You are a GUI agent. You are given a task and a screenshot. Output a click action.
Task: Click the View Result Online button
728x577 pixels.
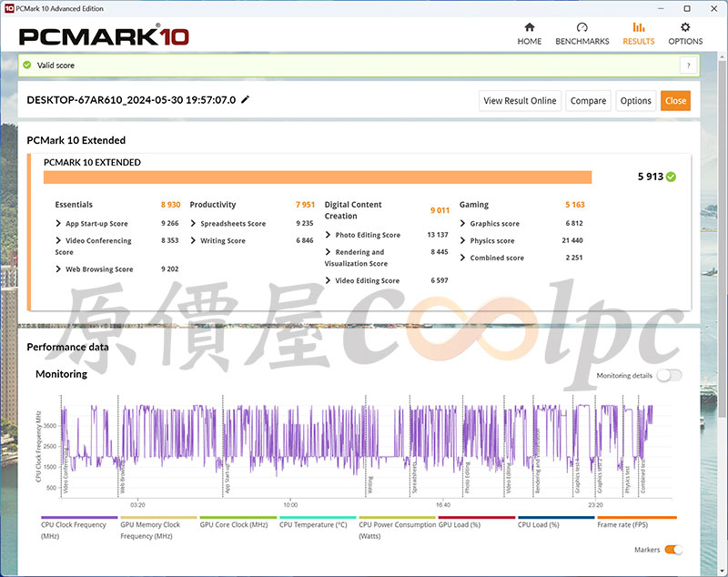pos(520,101)
